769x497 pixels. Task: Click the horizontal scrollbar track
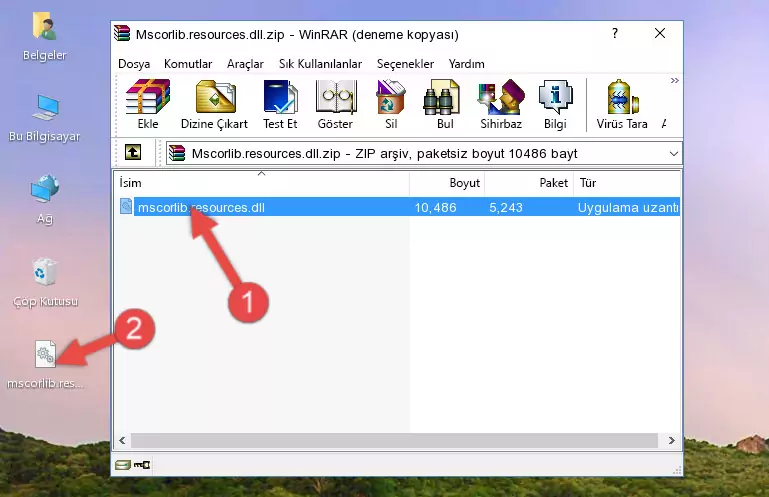(x=394, y=440)
